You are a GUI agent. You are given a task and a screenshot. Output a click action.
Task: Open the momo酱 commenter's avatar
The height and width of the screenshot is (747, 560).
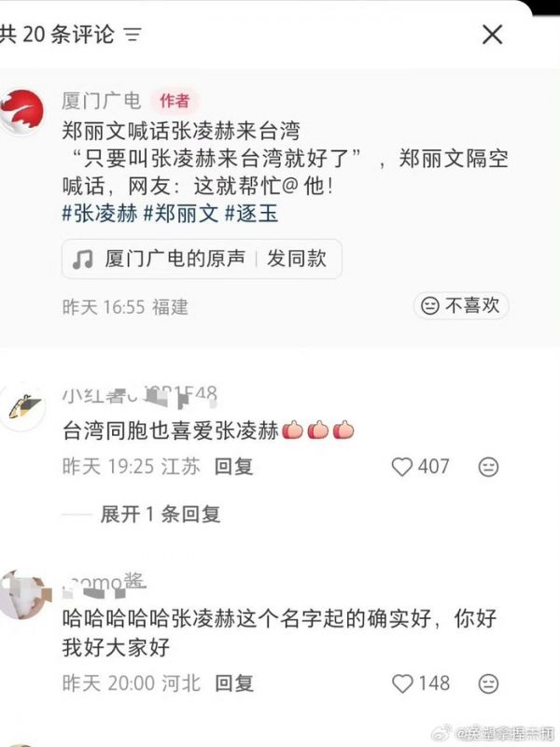(x=24, y=595)
